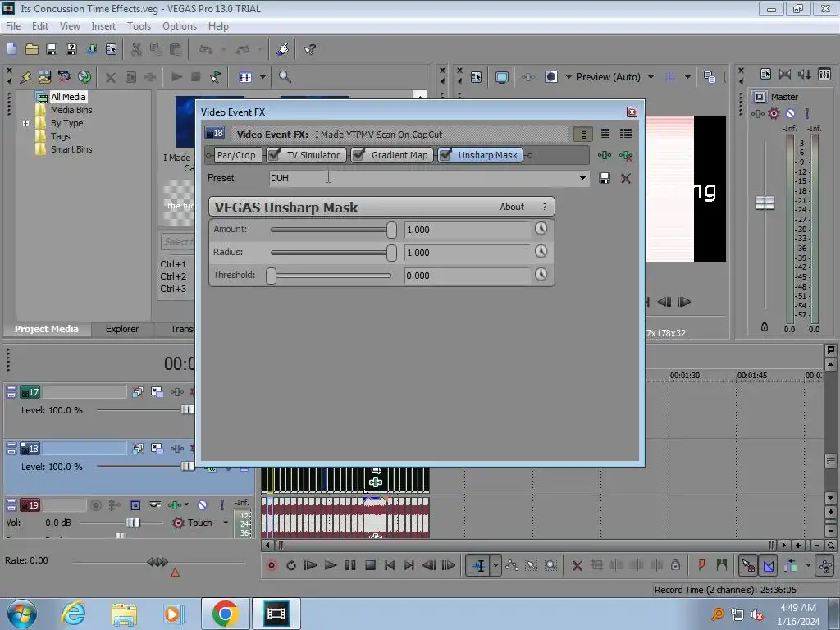The height and width of the screenshot is (630, 840).
Task: Switch to Project Media tab
Action: pos(47,329)
